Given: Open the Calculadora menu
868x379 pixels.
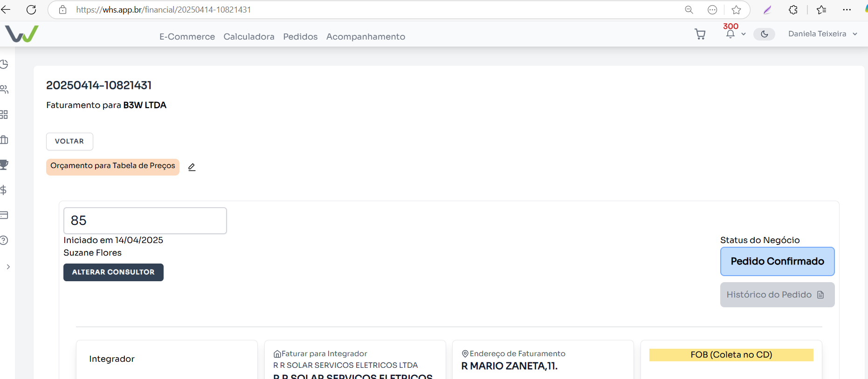Looking at the screenshot, I should (x=249, y=37).
